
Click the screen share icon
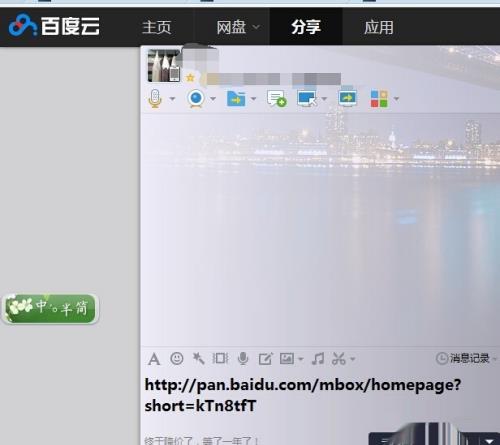(347, 98)
